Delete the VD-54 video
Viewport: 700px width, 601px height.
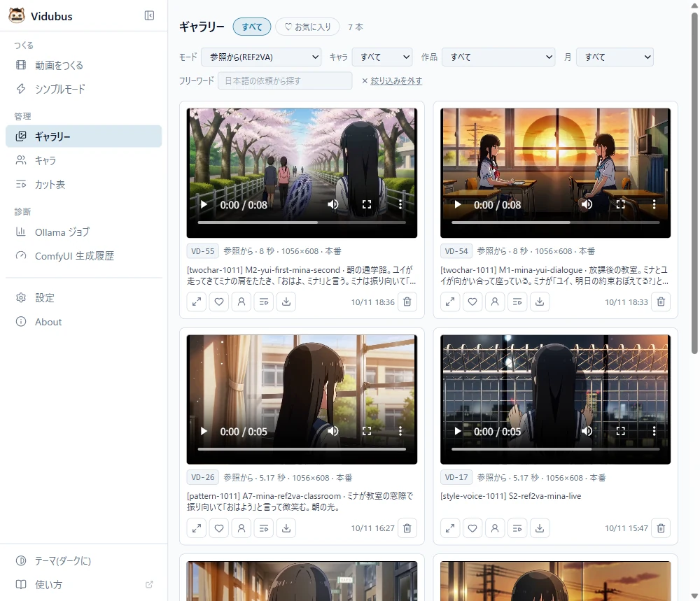[661, 302]
